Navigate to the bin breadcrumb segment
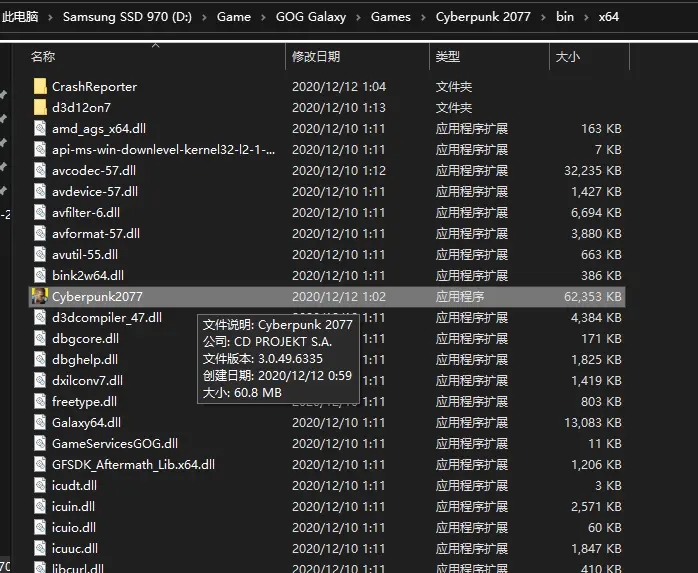The image size is (698, 573). [565, 17]
